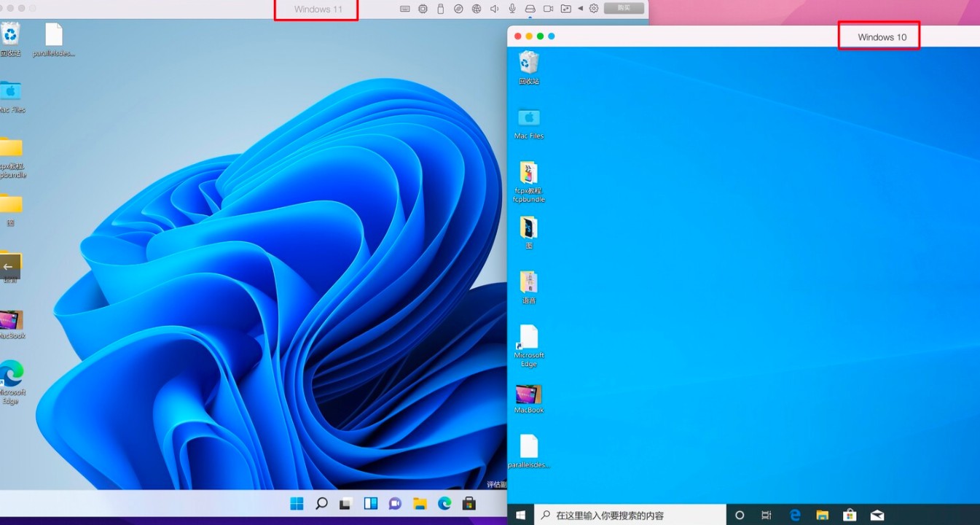Collapse toolbar icons with the triangle arrow
Image resolution: width=980 pixels, height=525 pixels.
click(581, 9)
